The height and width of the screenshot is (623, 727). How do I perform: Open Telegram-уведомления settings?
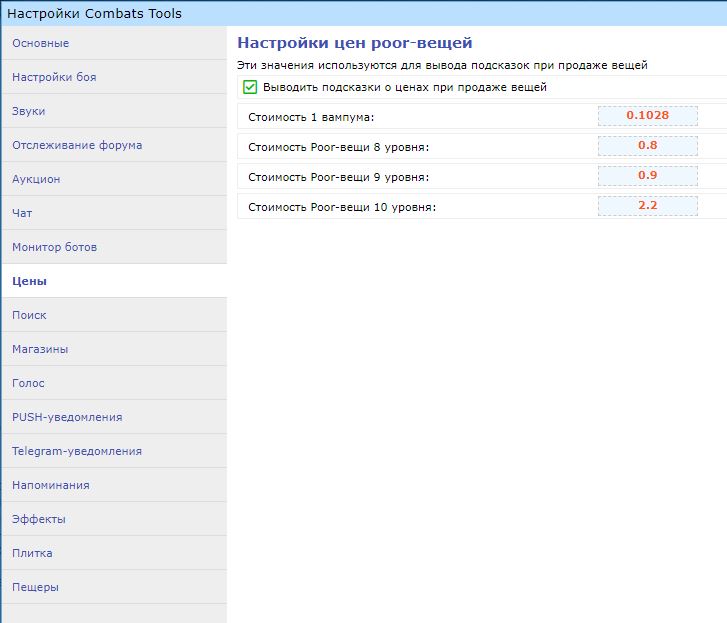(x=115, y=451)
